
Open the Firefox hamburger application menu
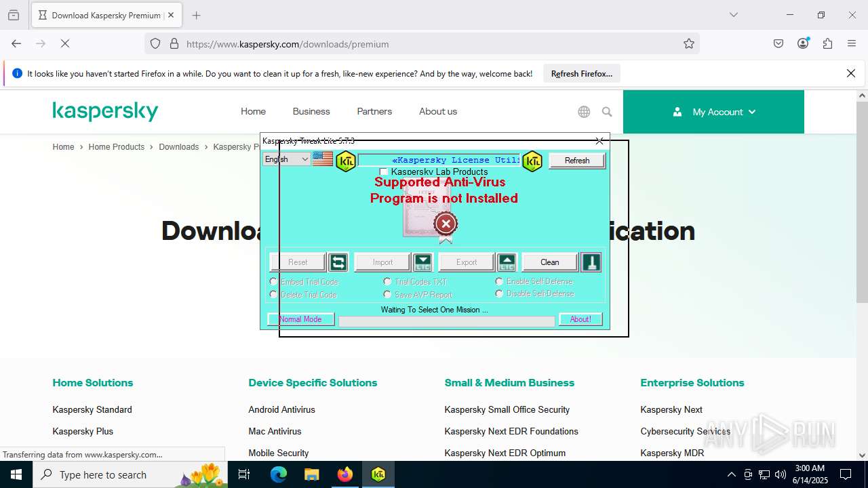852,43
